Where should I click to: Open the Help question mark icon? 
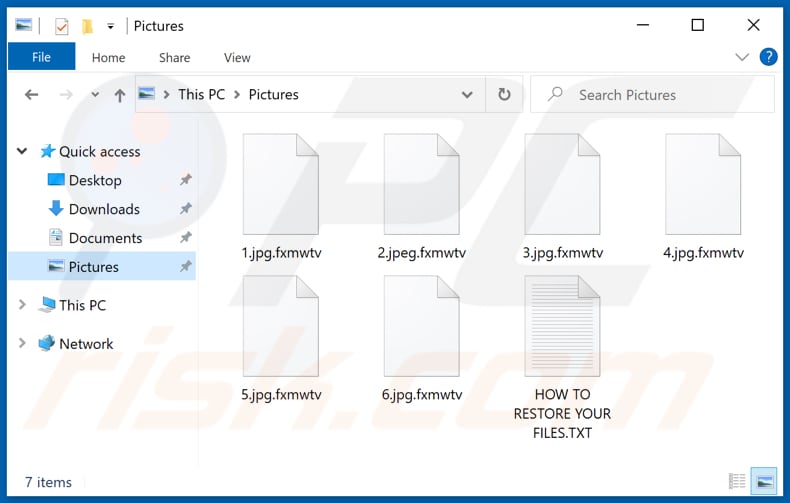point(769,57)
